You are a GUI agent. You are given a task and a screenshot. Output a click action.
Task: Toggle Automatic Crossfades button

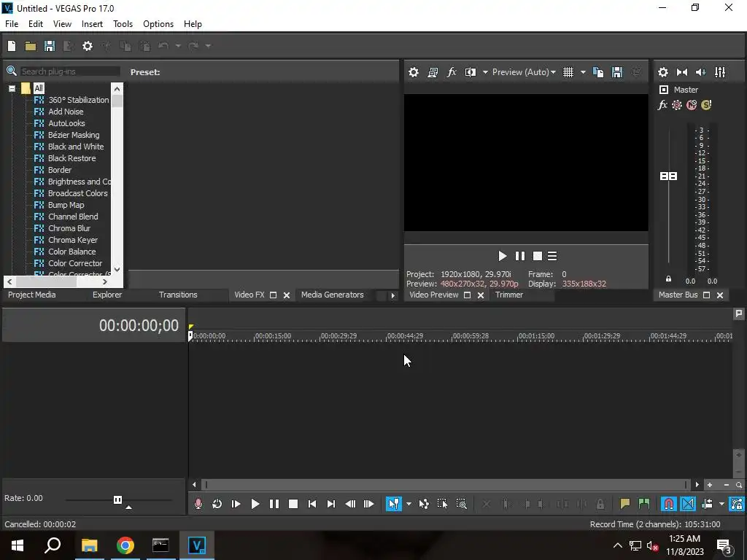click(x=687, y=504)
